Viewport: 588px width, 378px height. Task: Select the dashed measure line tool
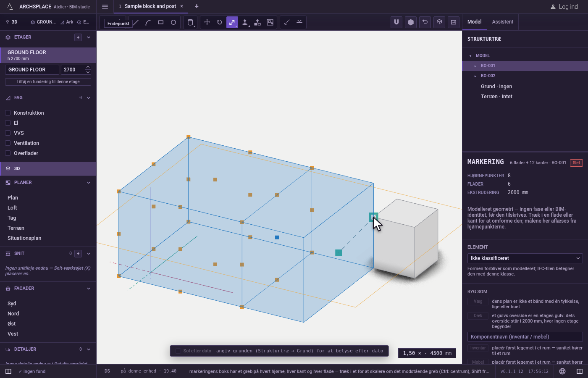[x=287, y=22]
